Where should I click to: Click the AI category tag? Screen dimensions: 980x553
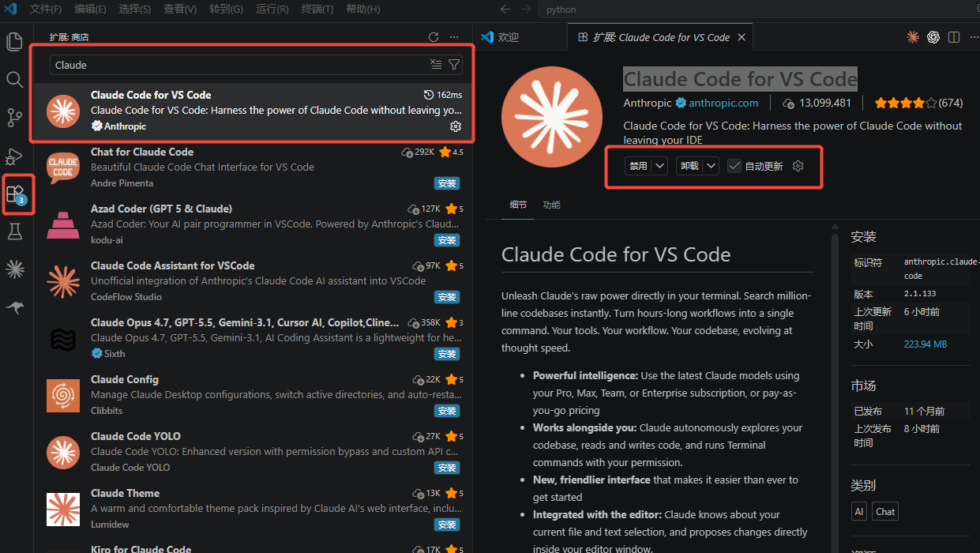coord(859,511)
